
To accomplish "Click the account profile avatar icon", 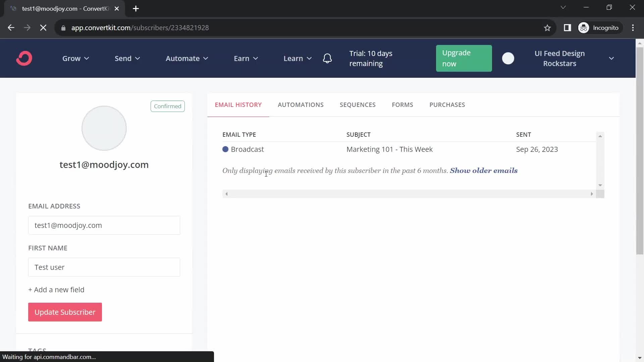I will click(x=508, y=58).
